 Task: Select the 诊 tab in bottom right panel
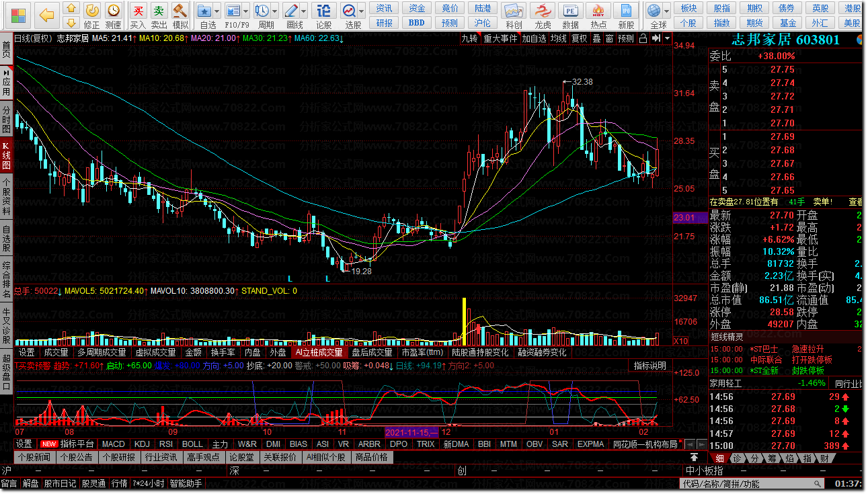pos(737,458)
